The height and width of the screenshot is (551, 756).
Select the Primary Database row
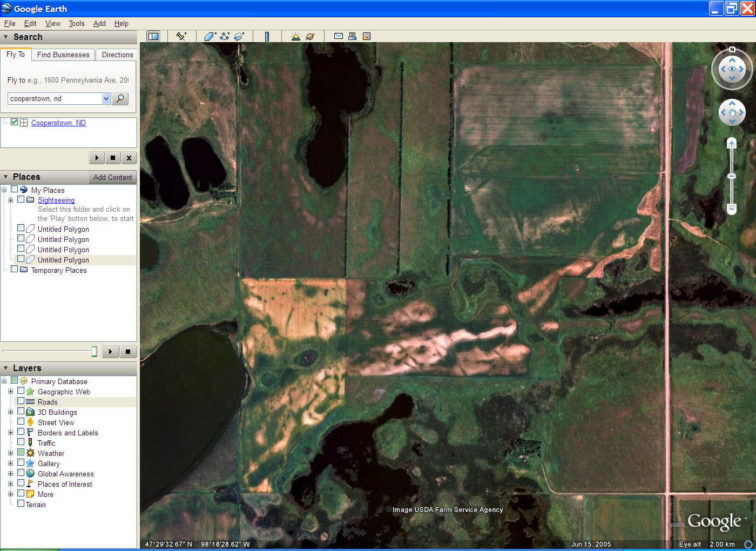click(59, 381)
